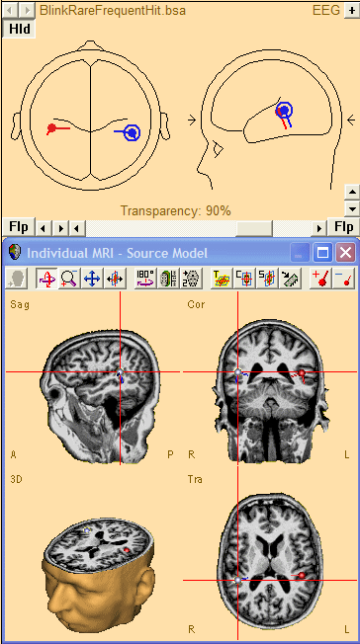
Task: Click the arrow at the nose side of head
Action: tap(192, 120)
